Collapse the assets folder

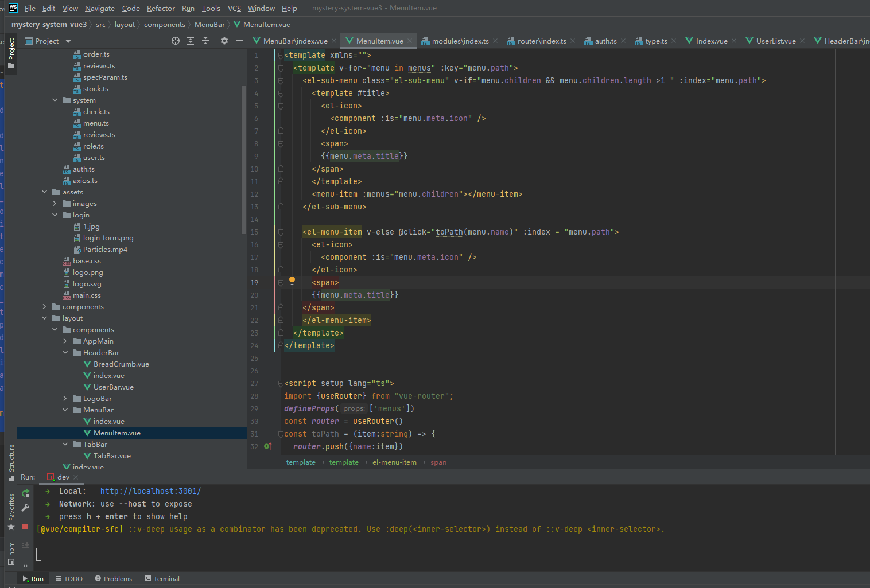(x=45, y=192)
